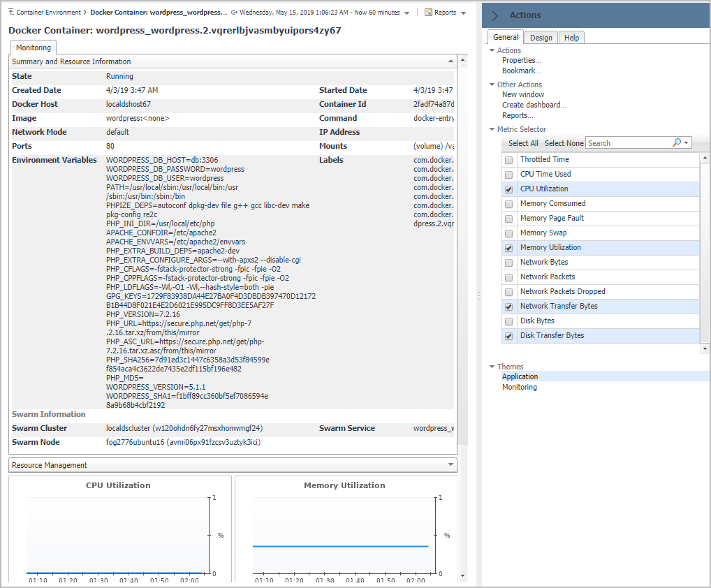711x588 pixels.
Task: Open the time range dropdown arrow
Action: point(406,13)
